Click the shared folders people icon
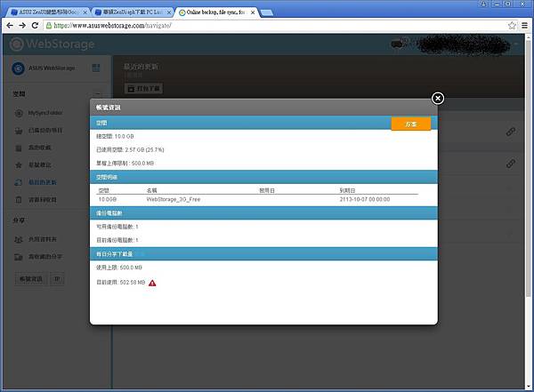Viewport: 534px width, 392px height. (19, 240)
